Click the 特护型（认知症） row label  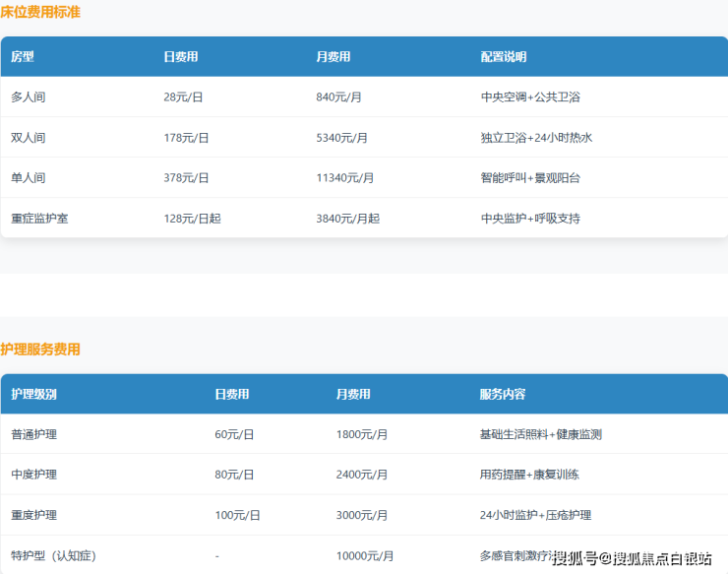point(53,556)
